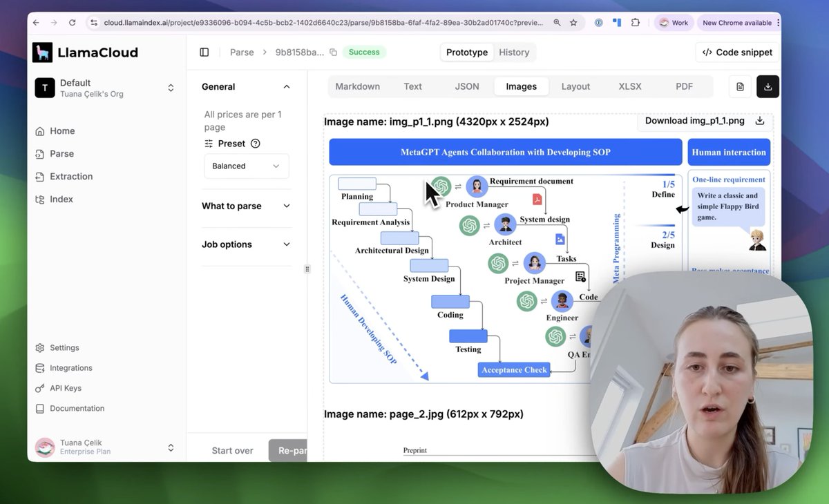Click the panel resize handle
Image resolution: width=829 pixels, height=504 pixels.
pyautogui.click(x=307, y=269)
